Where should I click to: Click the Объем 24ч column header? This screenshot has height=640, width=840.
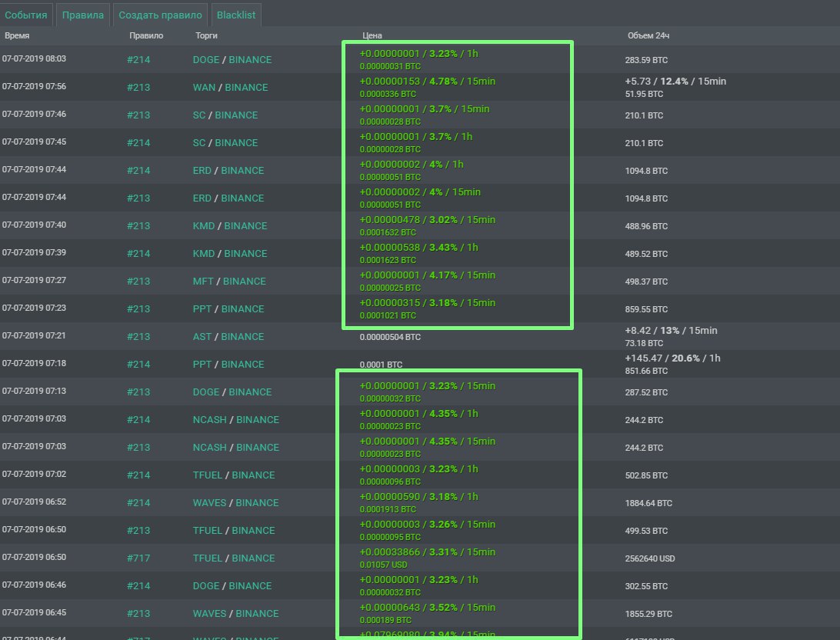tap(648, 35)
